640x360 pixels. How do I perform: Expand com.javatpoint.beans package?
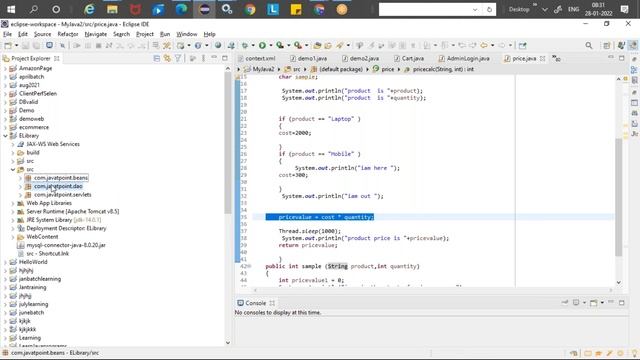[20, 178]
